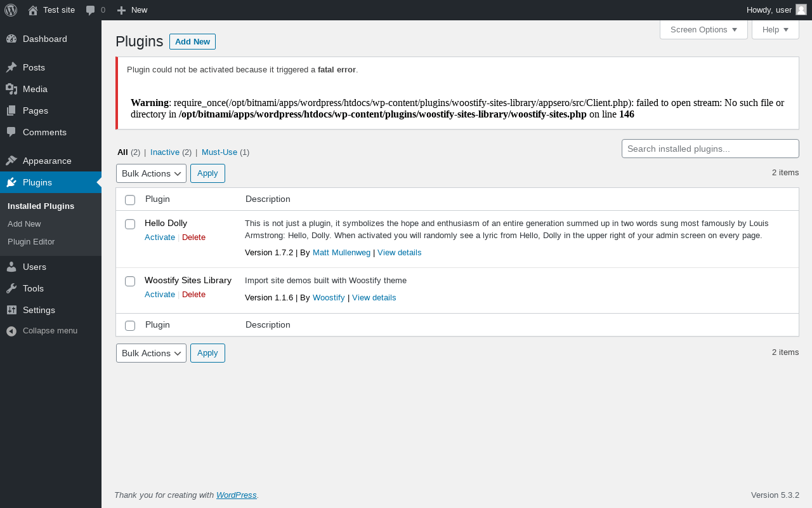Click the top 2 items count

(785, 172)
